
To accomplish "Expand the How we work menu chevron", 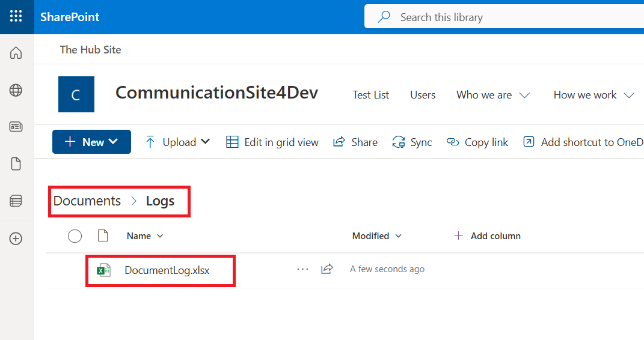I will pyautogui.click(x=629, y=95).
